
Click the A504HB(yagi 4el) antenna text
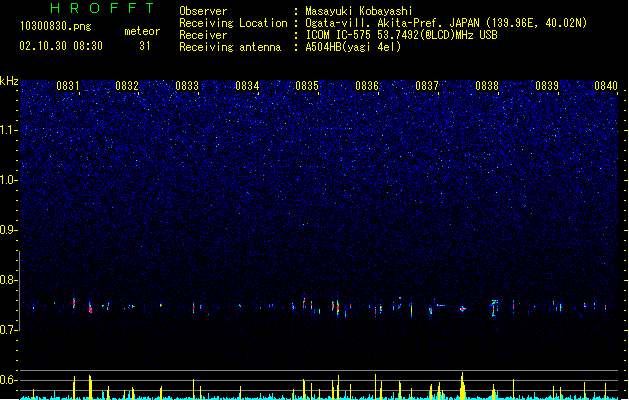[353, 47]
